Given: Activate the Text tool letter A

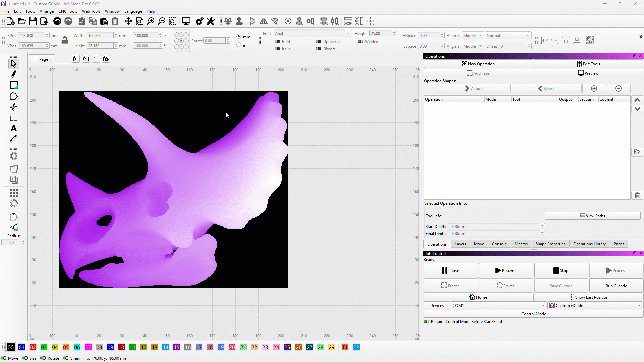Looking at the screenshot, I should [x=13, y=128].
